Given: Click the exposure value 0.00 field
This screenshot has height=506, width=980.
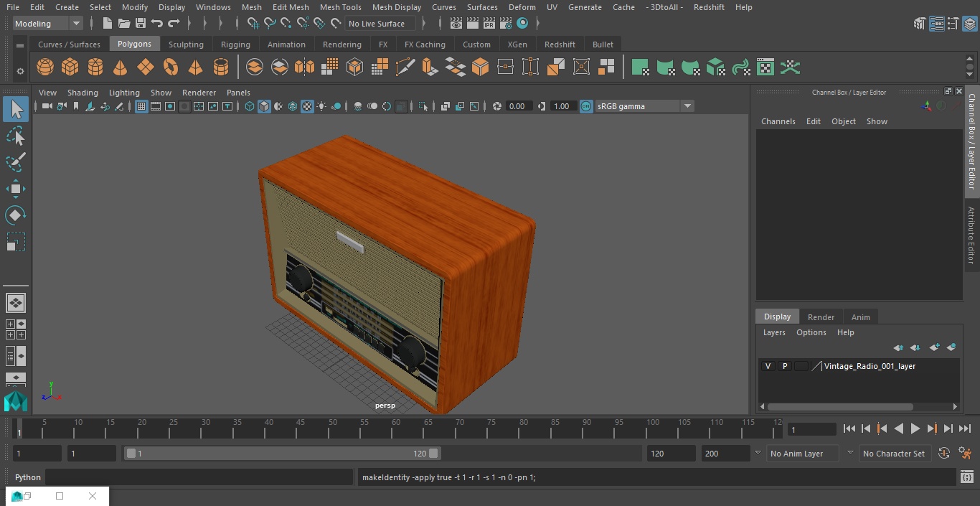Looking at the screenshot, I should click(x=517, y=106).
